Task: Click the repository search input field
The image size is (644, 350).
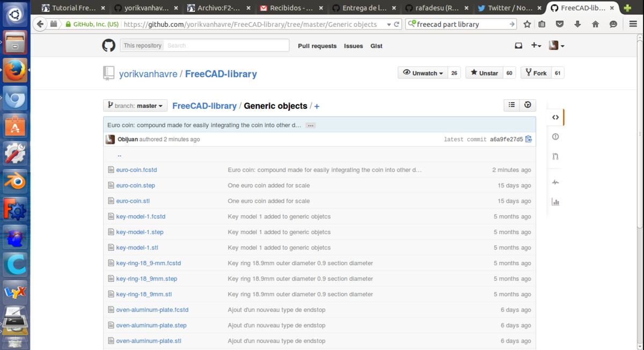Action: coord(226,46)
